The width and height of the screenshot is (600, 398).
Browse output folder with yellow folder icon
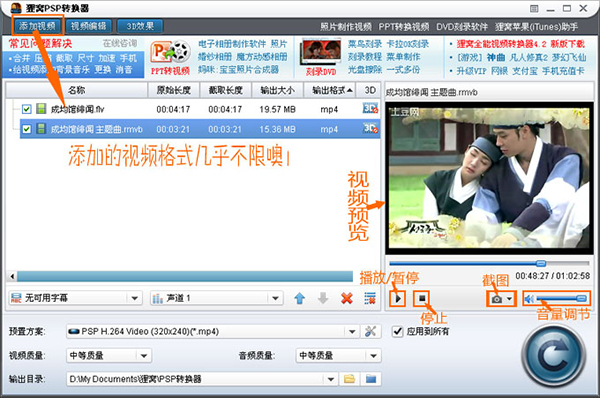pyautogui.click(x=349, y=379)
